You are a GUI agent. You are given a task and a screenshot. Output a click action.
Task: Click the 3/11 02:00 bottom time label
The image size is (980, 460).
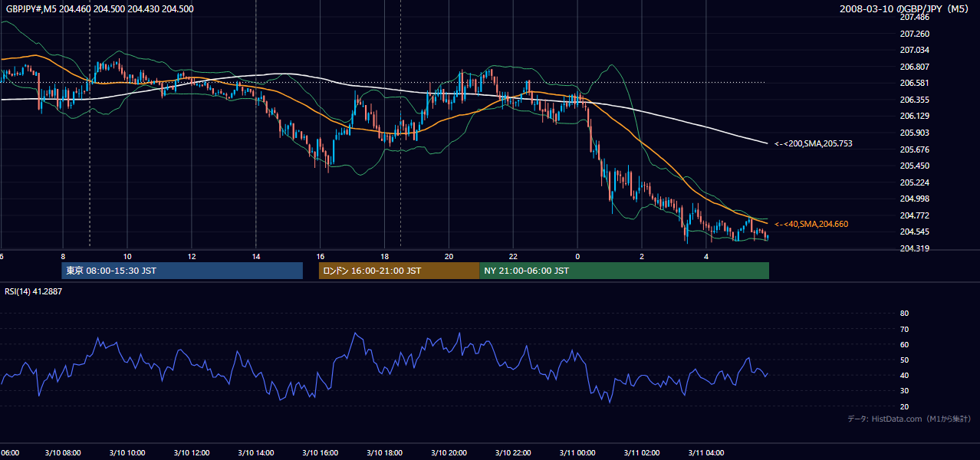click(642, 452)
